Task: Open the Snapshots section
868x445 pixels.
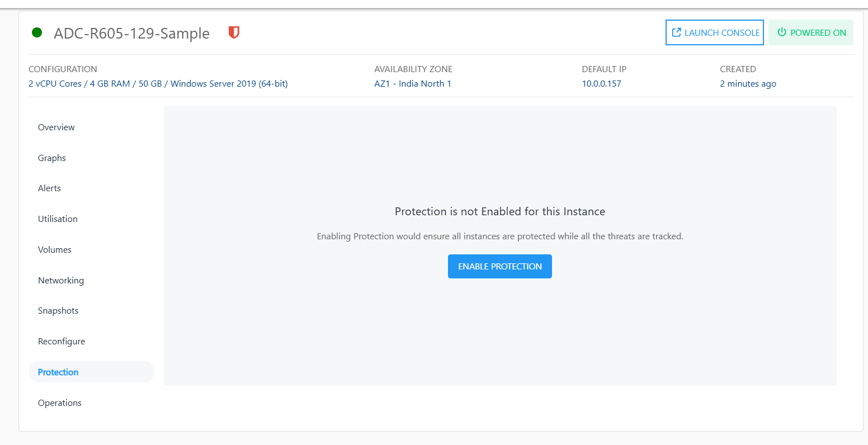Action: (58, 310)
